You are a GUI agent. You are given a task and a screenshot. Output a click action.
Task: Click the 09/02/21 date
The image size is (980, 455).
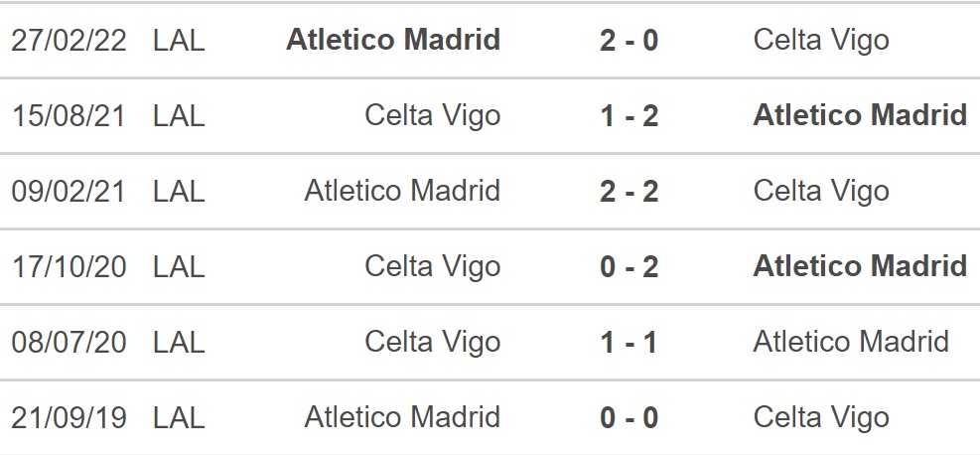pyautogui.click(x=69, y=192)
